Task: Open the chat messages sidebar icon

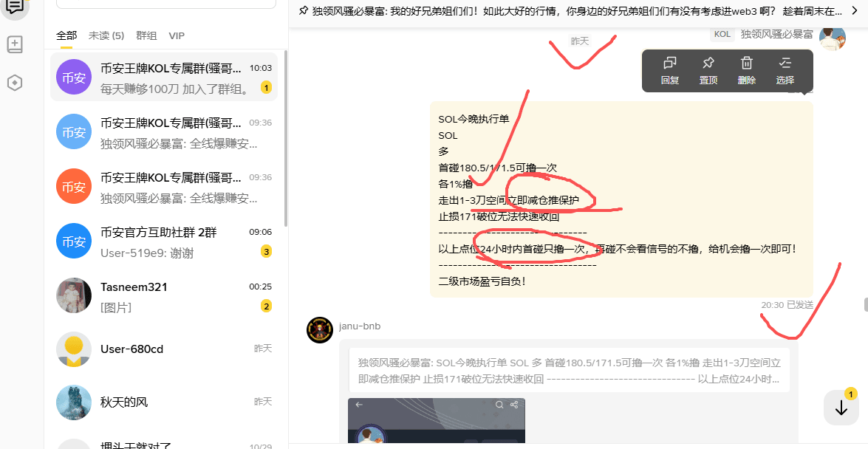Action: [14, 7]
